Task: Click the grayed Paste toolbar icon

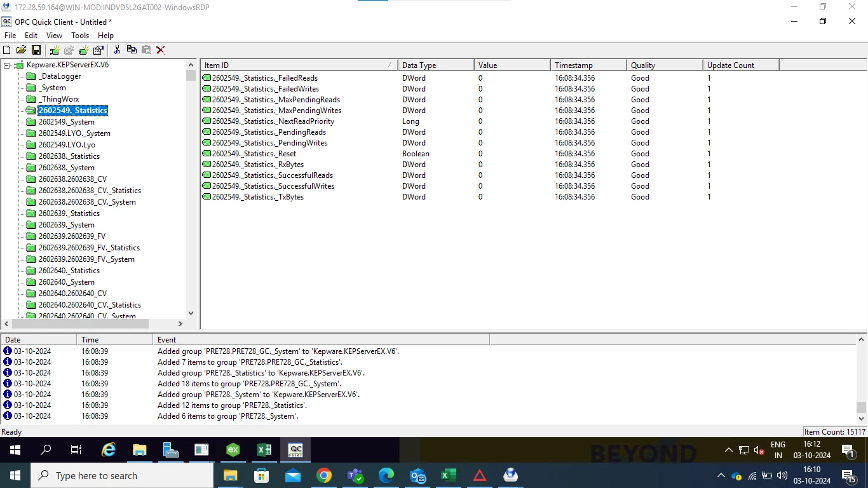Action: (146, 50)
